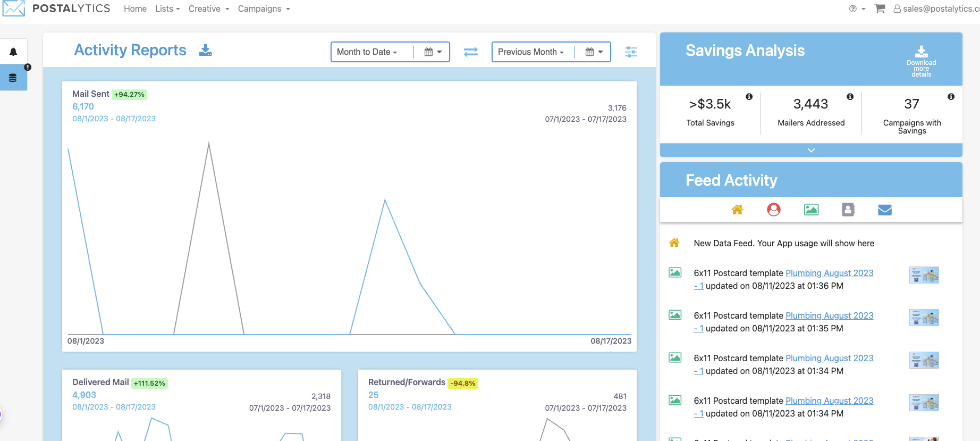The height and width of the screenshot is (441, 980).
Task: Go to Home in navigation
Action: coord(135,9)
